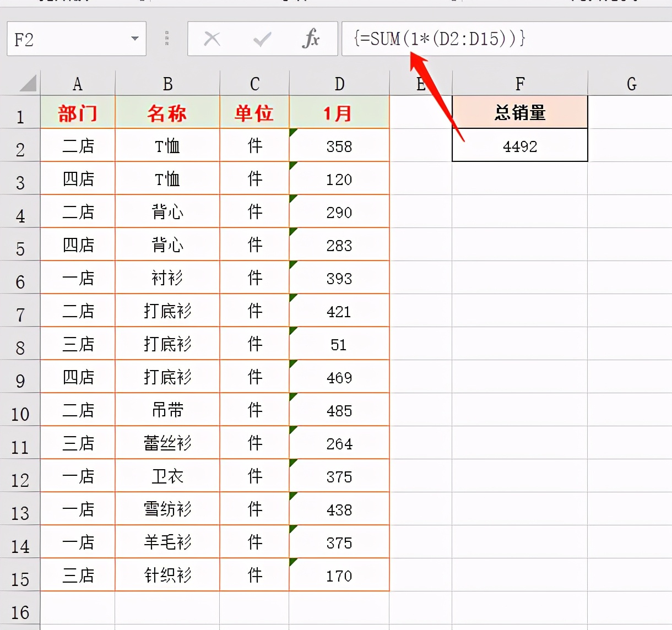The image size is (672, 630).
Task: Select cell B10 containing 吊带
Action: pyautogui.click(x=166, y=410)
